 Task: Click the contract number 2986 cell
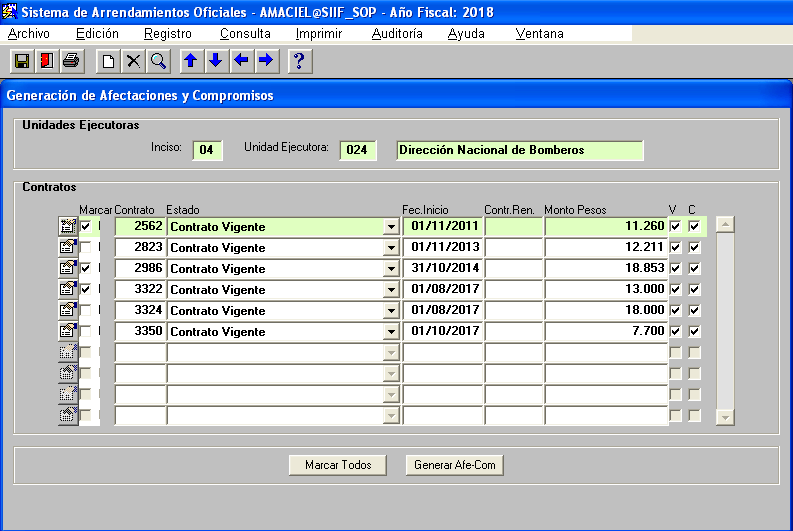141,269
